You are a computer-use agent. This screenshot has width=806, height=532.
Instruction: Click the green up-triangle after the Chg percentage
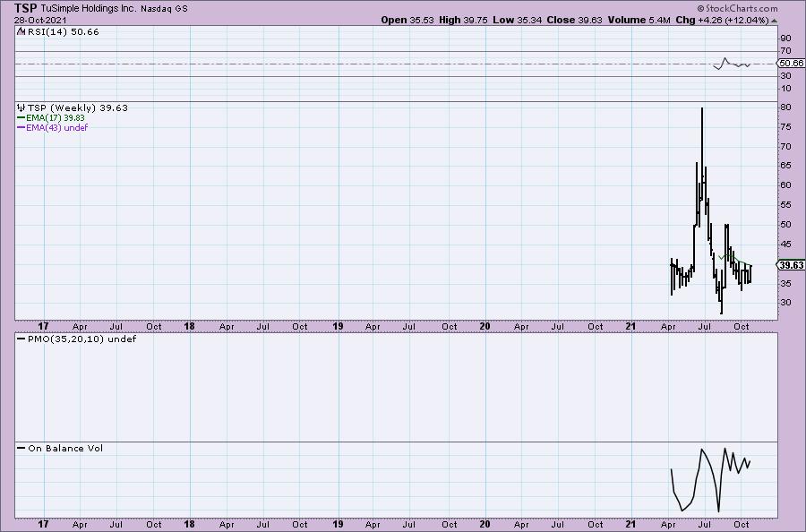coord(774,21)
